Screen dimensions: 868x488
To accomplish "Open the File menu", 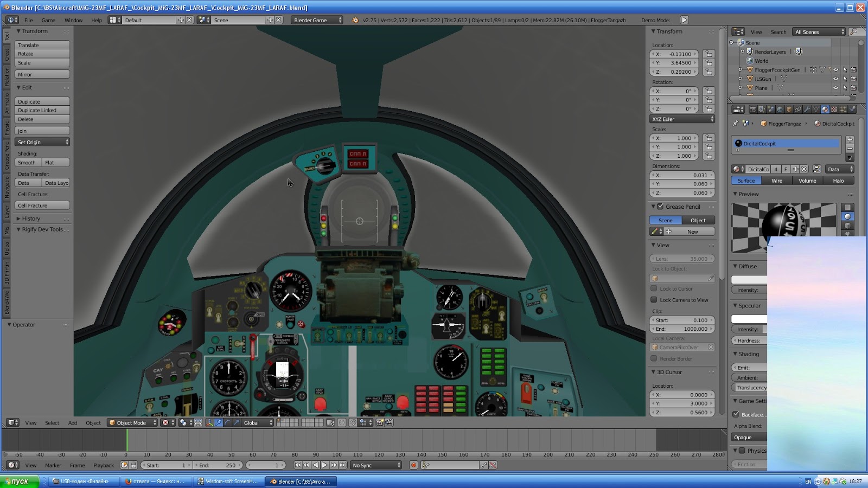I will (x=29, y=20).
